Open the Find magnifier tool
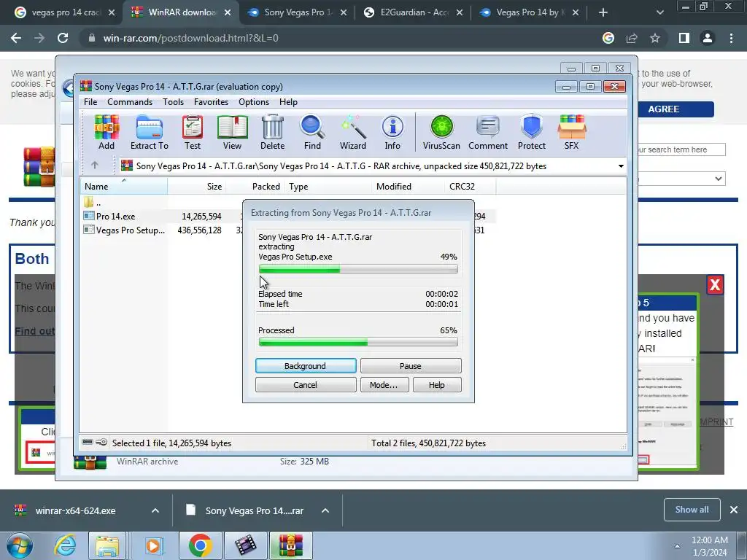 click(312, 133)
